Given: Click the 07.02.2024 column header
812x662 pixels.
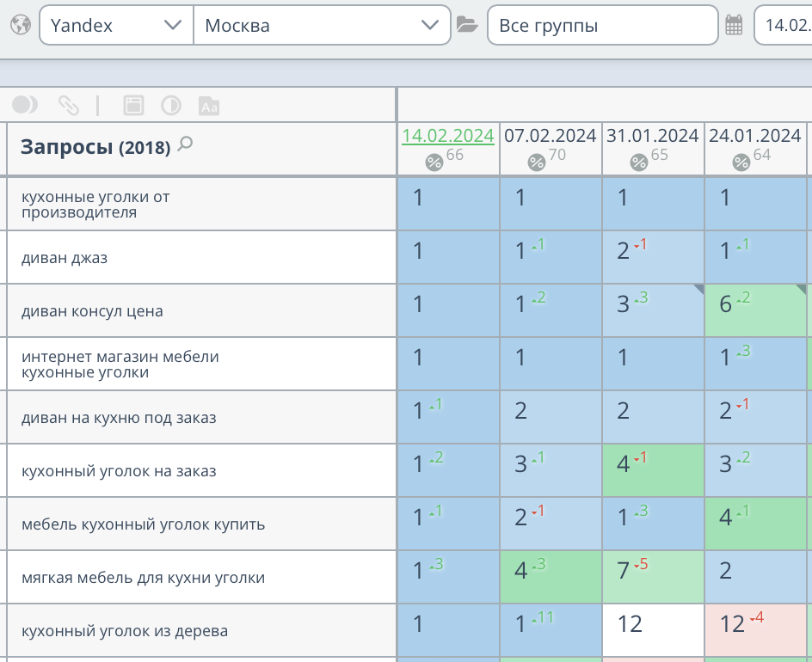Looking at the screenshot, I should point(551,136).
